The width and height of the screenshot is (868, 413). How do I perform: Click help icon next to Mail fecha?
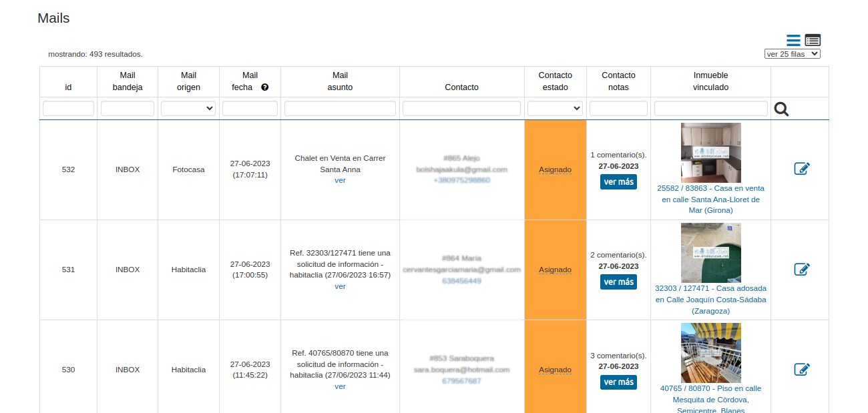[265, 87]
